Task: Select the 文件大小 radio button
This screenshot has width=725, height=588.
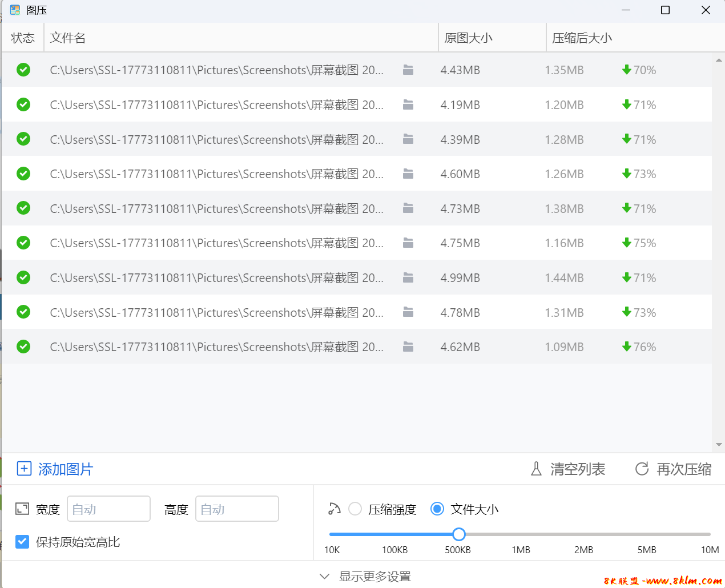Action: (x=437, y=509)
